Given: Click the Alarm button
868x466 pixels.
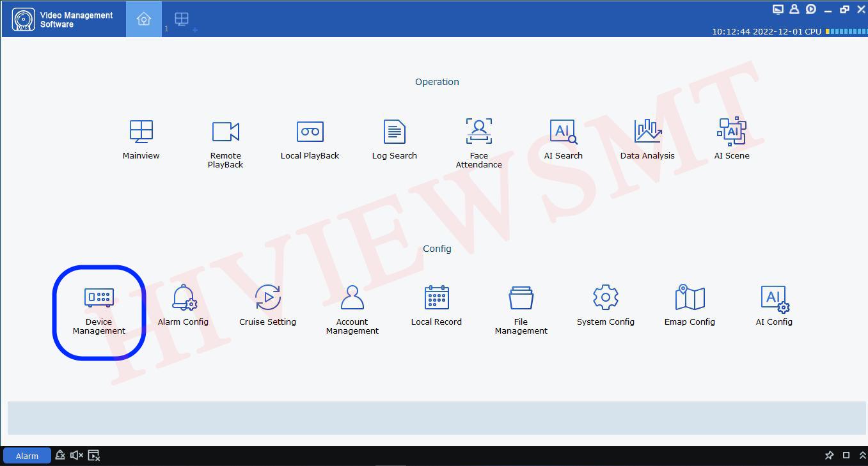Looking at the screenshot, I should (x=27, y=456).
